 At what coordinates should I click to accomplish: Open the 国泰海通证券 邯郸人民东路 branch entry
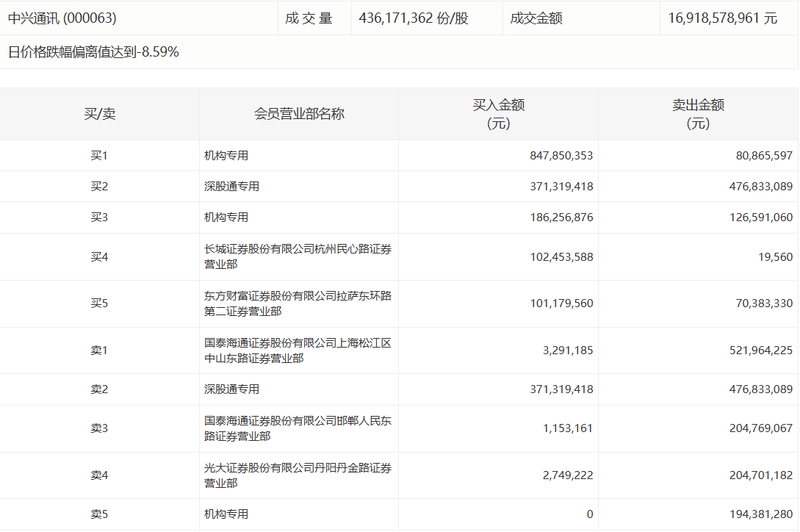tap(298, 428)
